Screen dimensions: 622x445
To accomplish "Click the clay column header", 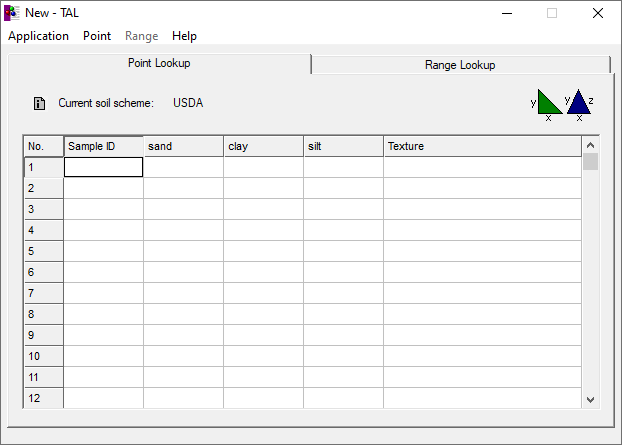I will (264, 146).
